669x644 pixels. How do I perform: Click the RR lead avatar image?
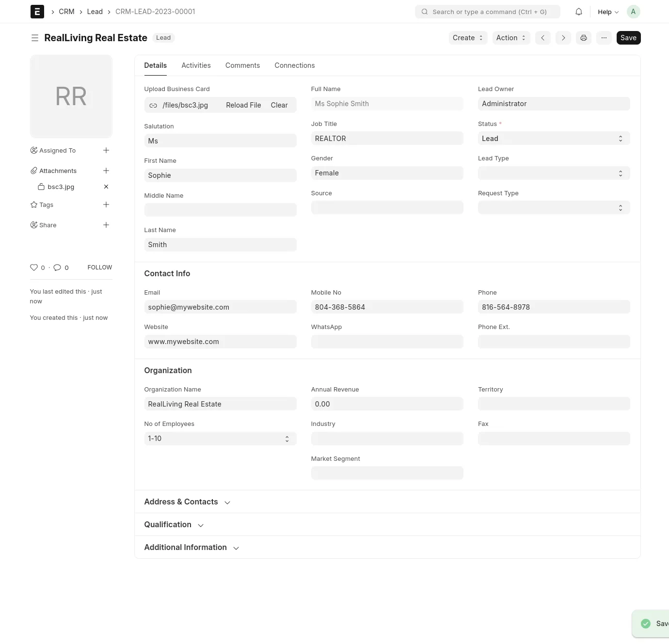(x=71, y=96)
